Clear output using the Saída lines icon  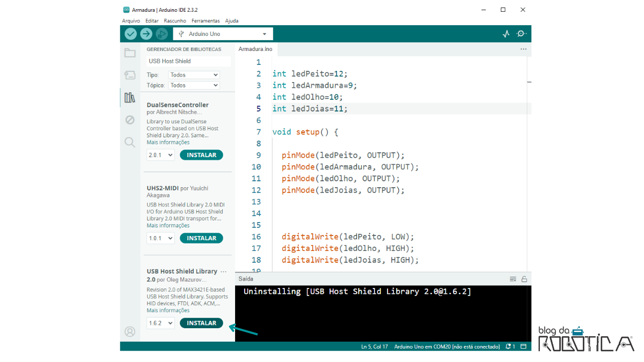(x=513, y=279)
